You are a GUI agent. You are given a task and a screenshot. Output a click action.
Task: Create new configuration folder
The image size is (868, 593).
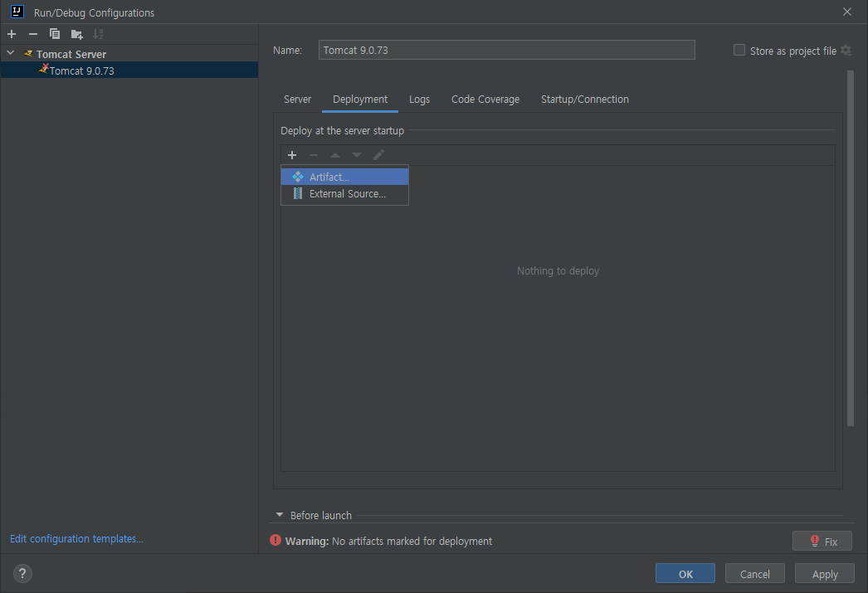[x=76, y=34]
